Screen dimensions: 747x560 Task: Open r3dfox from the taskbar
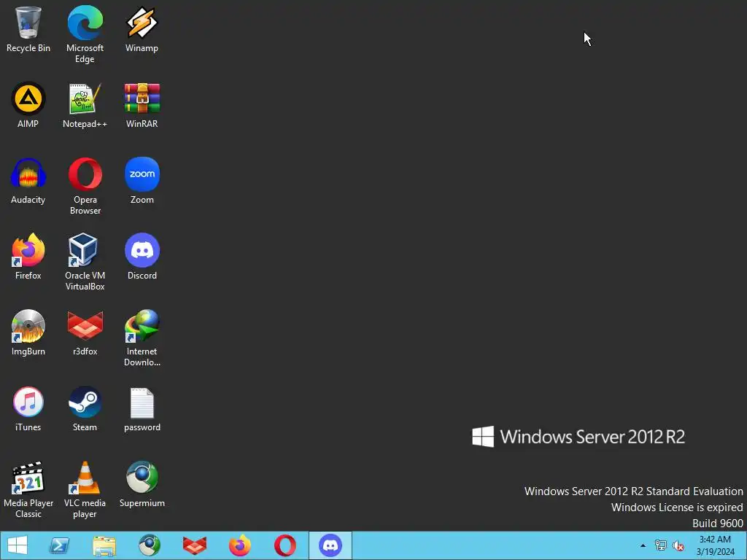click(194, 545)
